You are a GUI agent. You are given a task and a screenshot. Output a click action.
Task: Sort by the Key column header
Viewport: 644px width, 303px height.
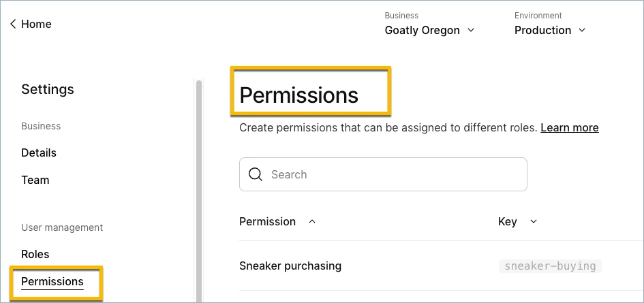[x=507, y=222]
